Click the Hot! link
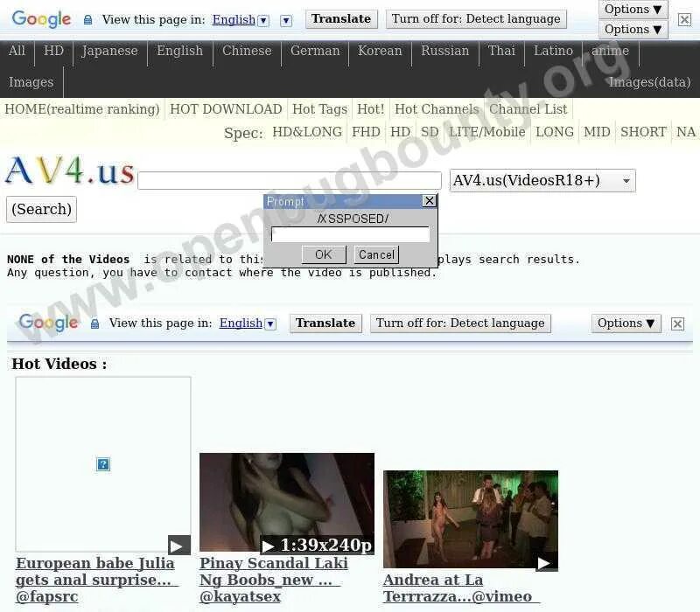 tap(370, 109)
